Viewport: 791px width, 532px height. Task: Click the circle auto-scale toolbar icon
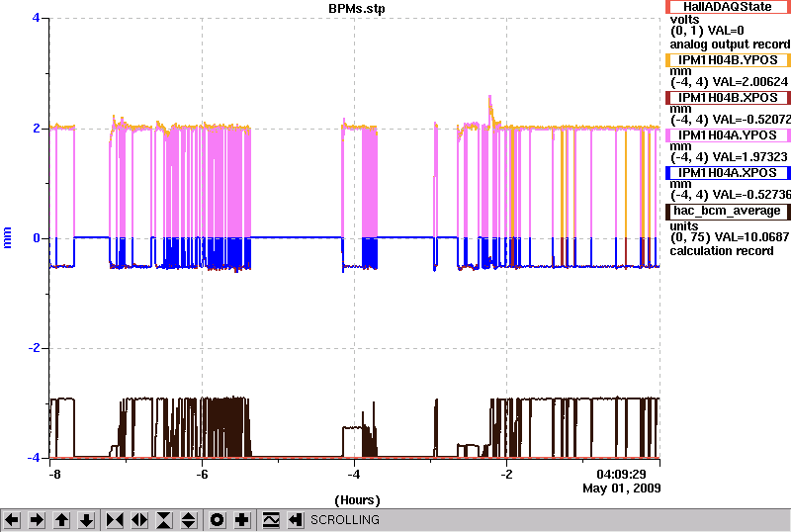pos(218,520)
